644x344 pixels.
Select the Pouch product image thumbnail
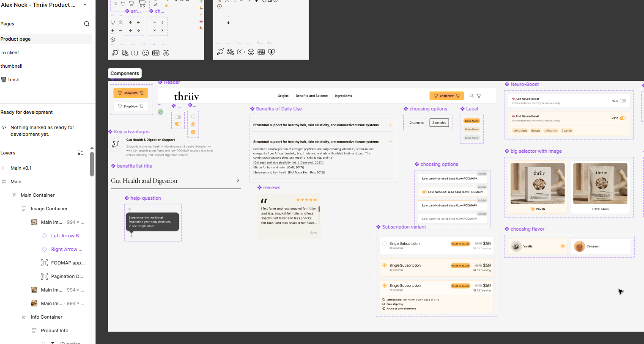pyautogui.click(x=537, y=184)
